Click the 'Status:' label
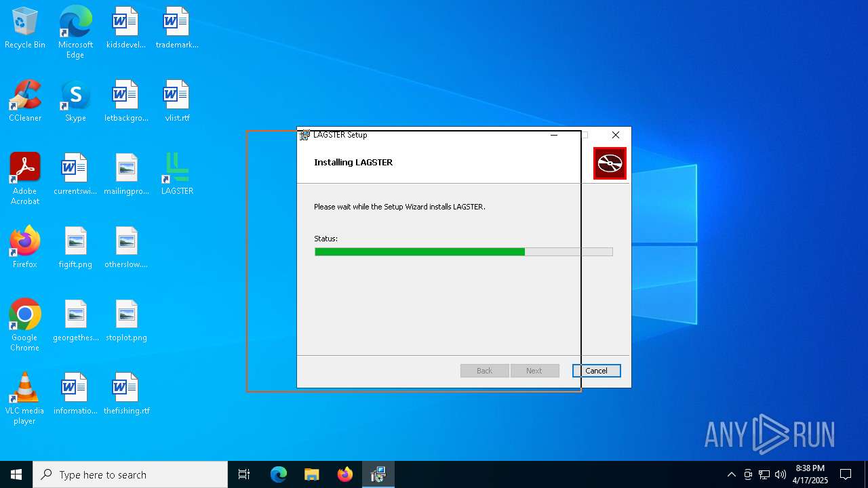Image resolution: width=868 pixels, height=488 pixels. [325, 239]
